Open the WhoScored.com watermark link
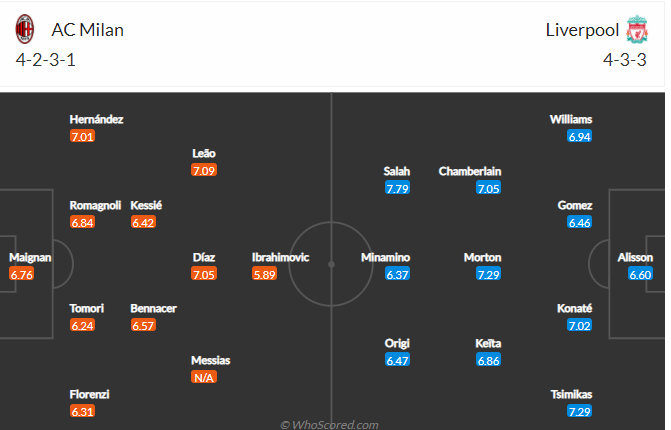Image resolution: width=671 pixels, height=430 pixels. click(x=329, y=424)
